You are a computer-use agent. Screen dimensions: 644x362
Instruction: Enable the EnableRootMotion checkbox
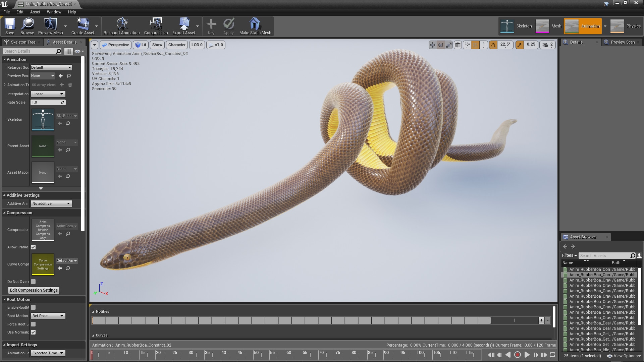[33, 307]
